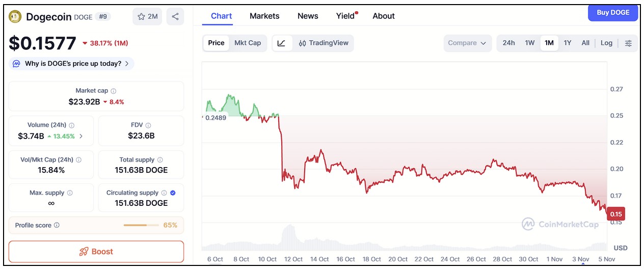The image size is (644, 269).
Task: Click the Boost button
Action: click(96, 251)
